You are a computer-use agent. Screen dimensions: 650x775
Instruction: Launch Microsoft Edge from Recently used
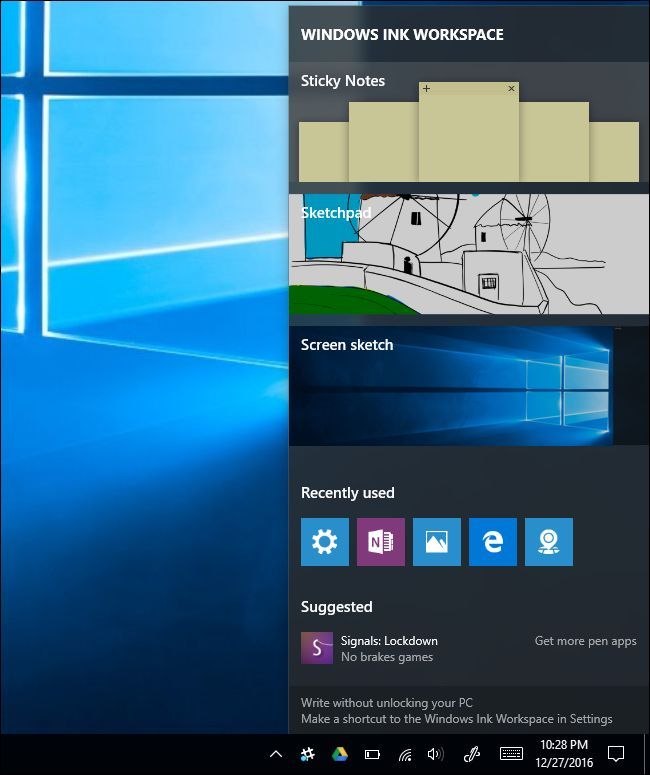tap(493, 542)
